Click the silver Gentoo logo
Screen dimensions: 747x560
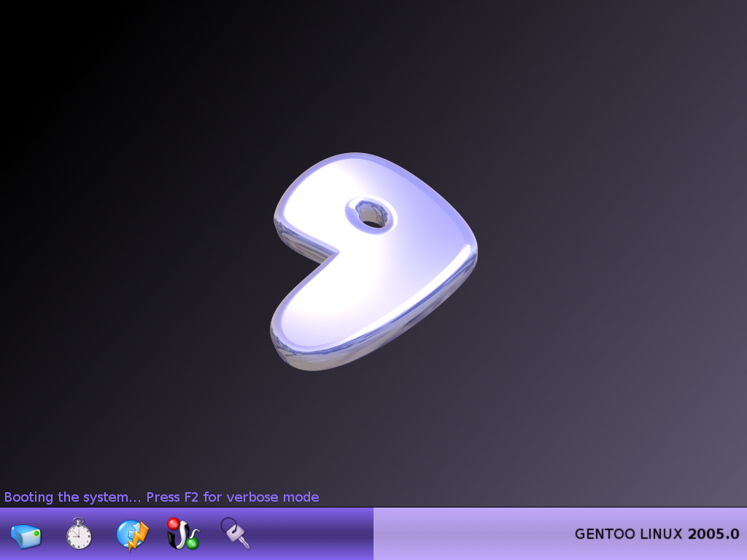coord(374,261)
